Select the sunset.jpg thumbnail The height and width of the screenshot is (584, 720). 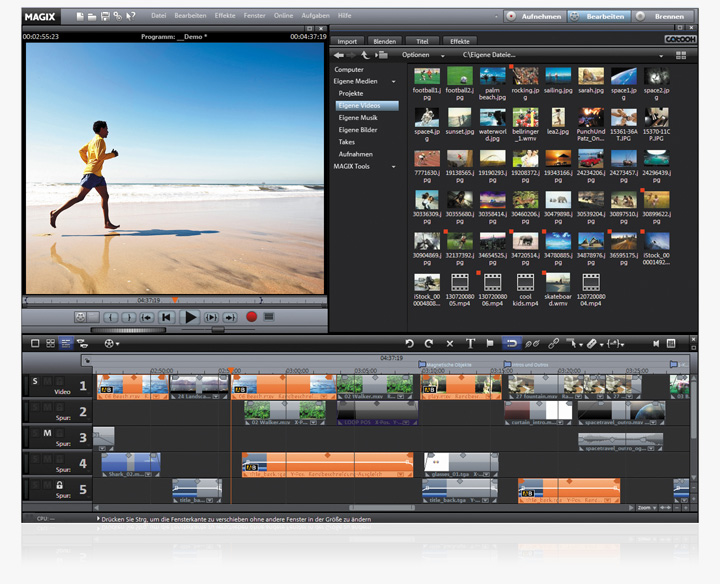tap(459, 118)
